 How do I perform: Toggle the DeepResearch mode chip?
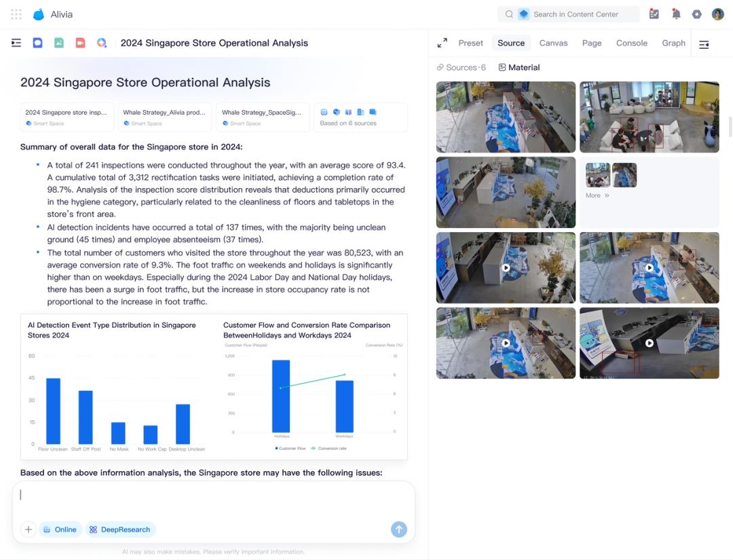point(120,529)
